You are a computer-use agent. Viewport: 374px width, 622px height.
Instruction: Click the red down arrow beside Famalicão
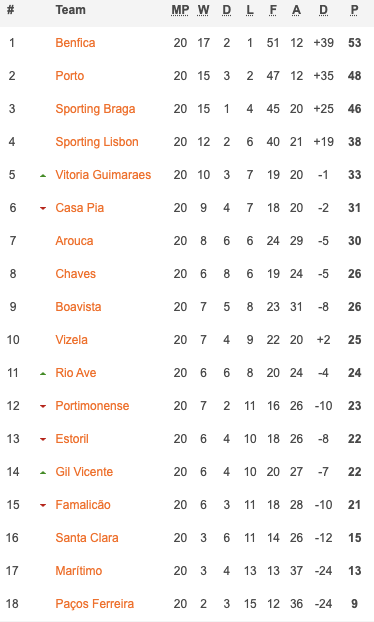pyautogui.click(x=43, y=505)
